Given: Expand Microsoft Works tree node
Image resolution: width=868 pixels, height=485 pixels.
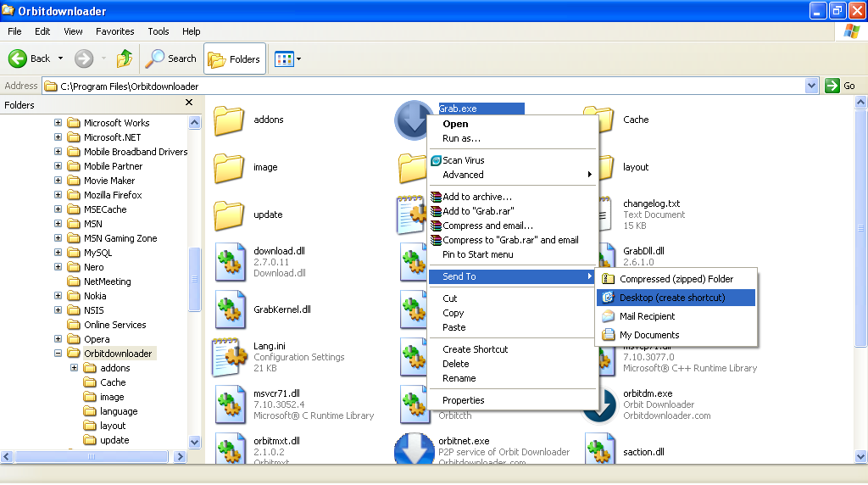Looking at the screenshot, I should pyautogui.click(x=58, y=122).
